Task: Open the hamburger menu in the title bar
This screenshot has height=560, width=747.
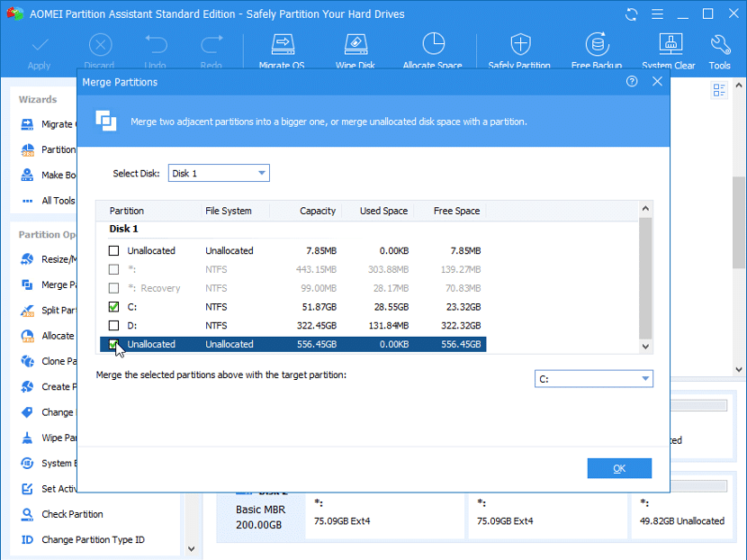Action: tap(658, 14)
